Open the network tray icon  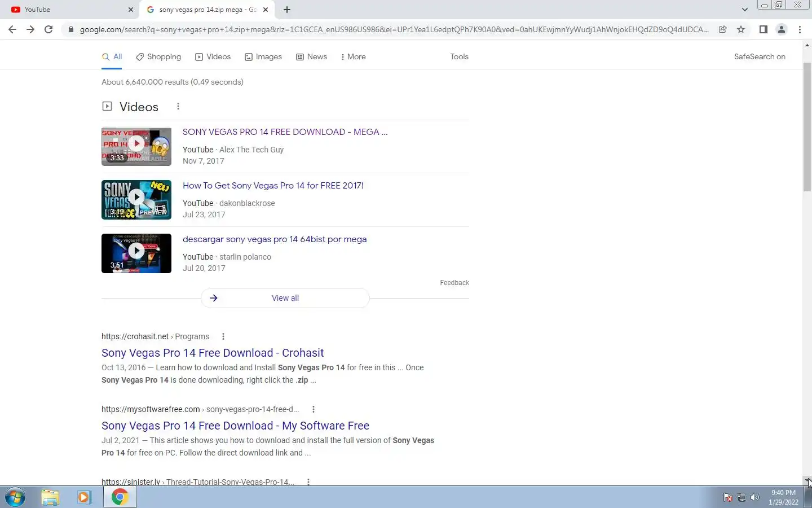click(x=742, y=498)
